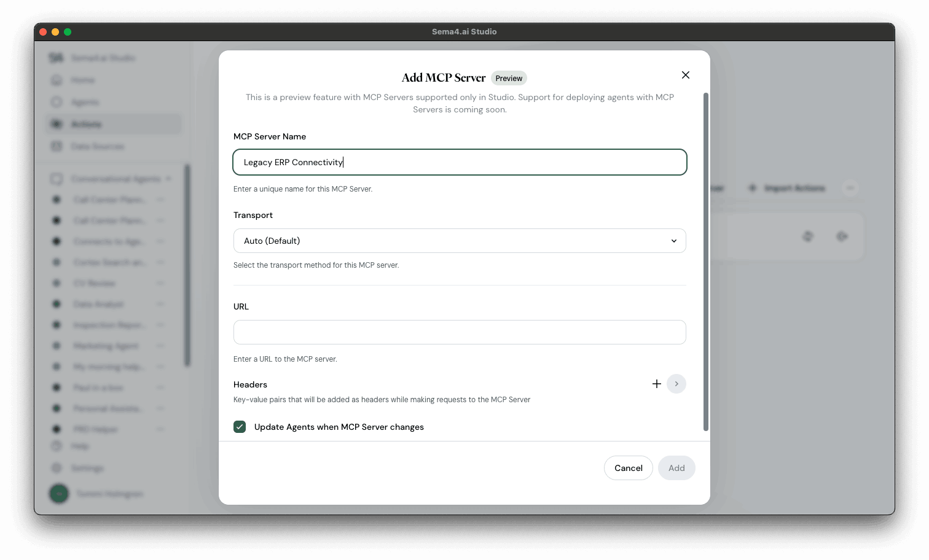The image size is (929, 560).
Task: Uncheck Update Agents when MCP Server changes
Action: coord(240,427)
